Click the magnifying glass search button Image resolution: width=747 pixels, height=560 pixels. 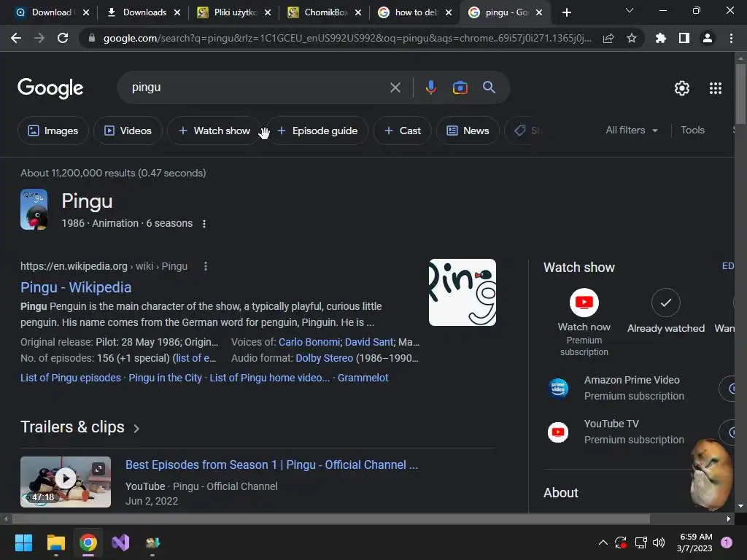[489, 87]
